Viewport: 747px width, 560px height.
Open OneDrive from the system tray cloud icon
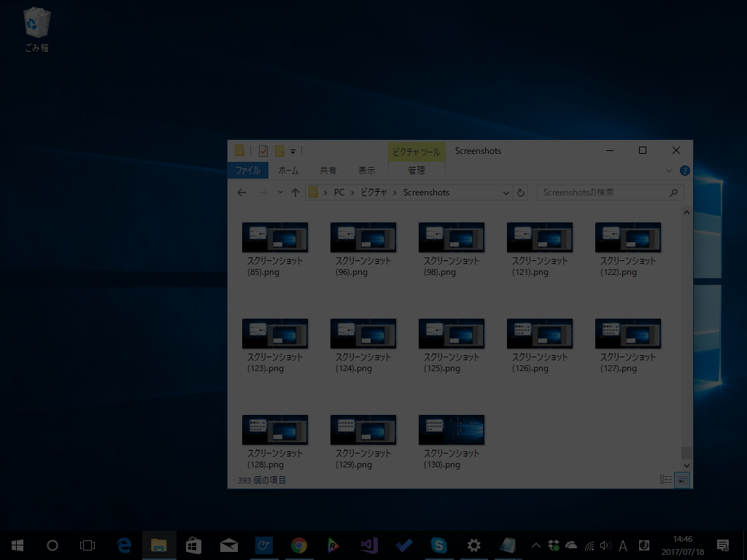coord(571,545)
